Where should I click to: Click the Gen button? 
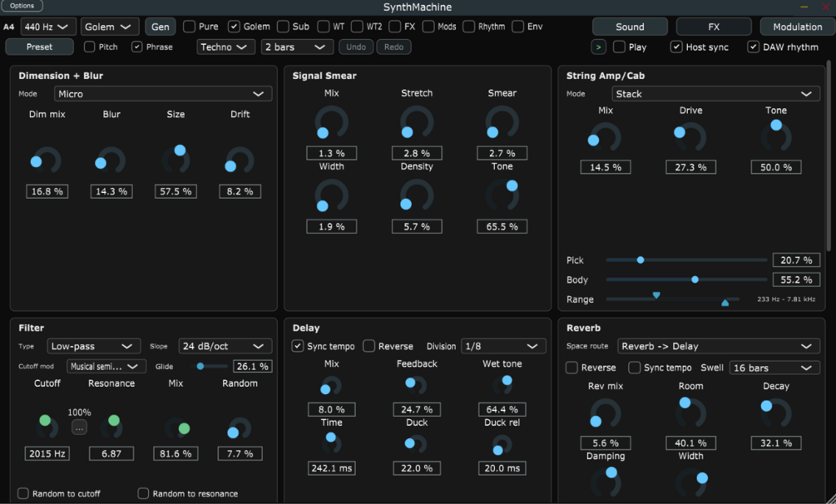point(160,27)
